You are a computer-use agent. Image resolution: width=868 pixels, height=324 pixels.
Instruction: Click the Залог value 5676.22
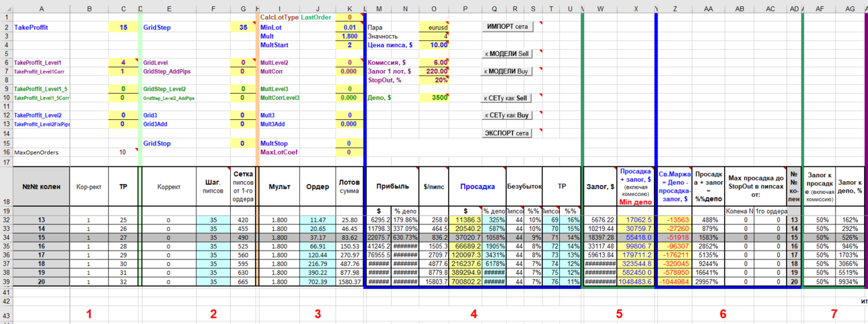[x=600, y=220]
